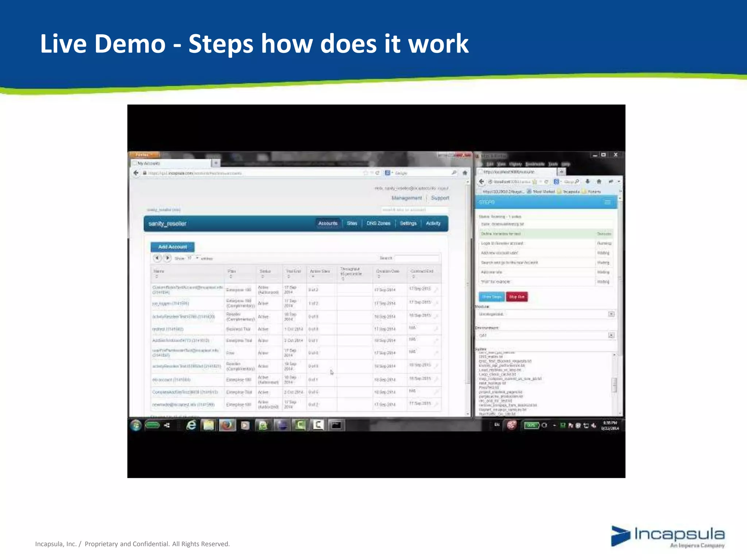
Task: Click the search magnifier in the Google search box
Action: click(454, 173)
